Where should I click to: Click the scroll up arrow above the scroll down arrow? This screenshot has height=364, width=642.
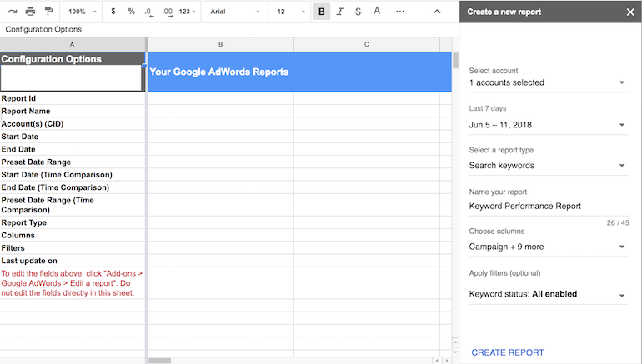(x=455, y=342)
